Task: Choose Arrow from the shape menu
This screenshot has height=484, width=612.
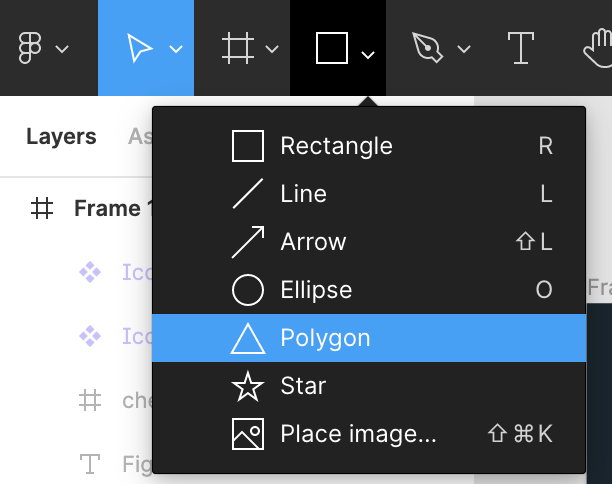Action: pyautogui.click(x=313, y=242)
